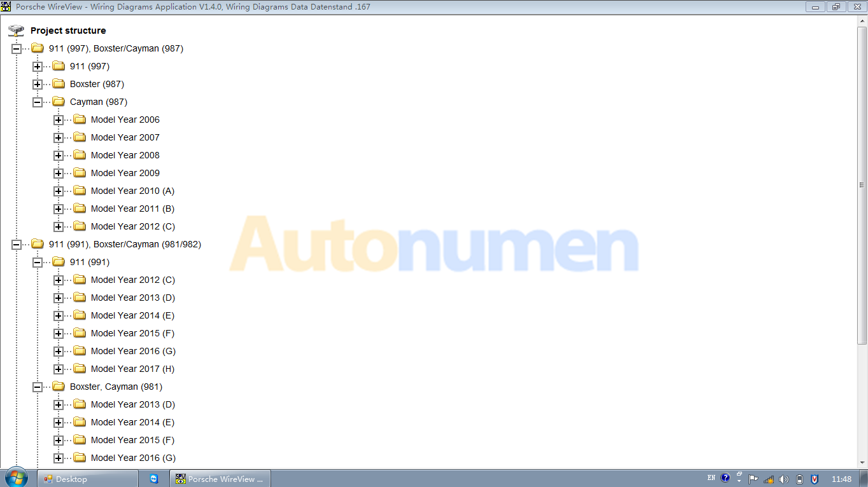Click the 911 (997) folder icon
The width and height of the screenshot is (868, 487).
tap(59, 65)
